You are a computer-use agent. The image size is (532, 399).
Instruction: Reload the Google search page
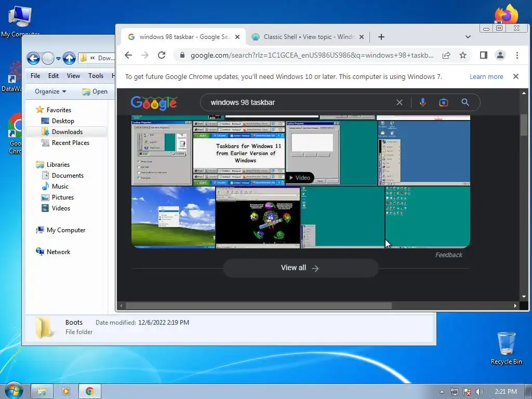(x=162, y=55)
